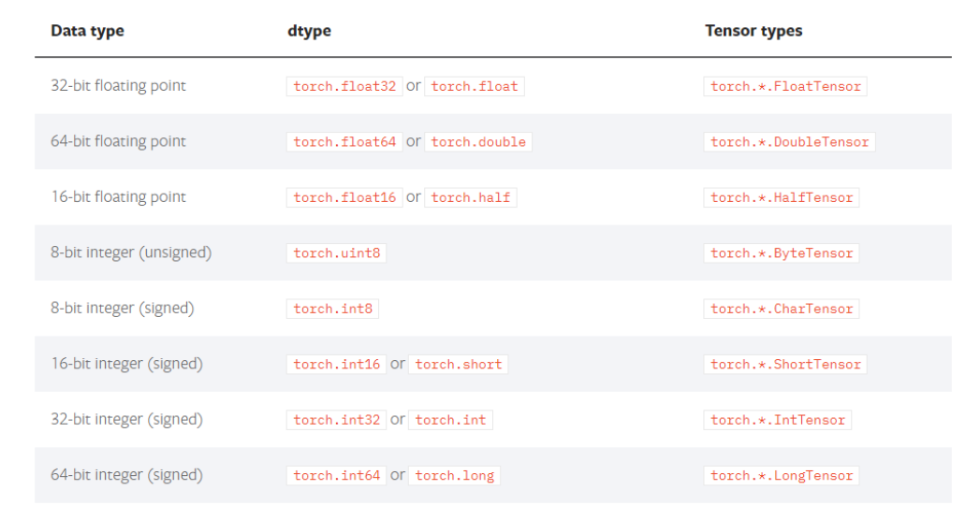
Task: Click the torch.float32 code label
Action: [344, 86]
